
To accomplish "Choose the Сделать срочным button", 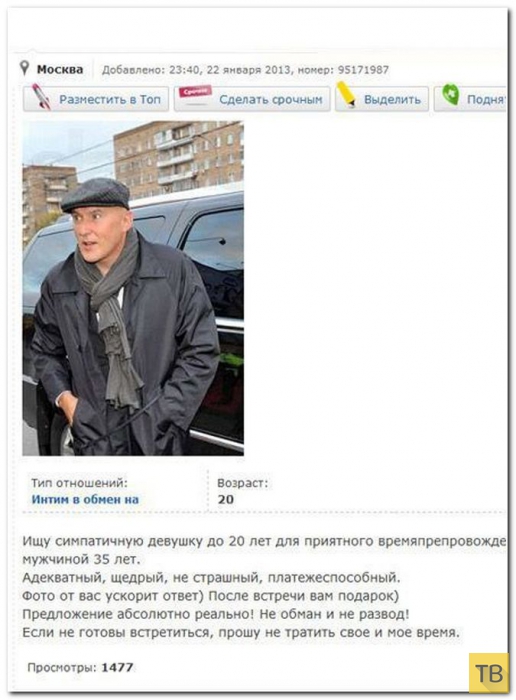I will tap(252, 99).
